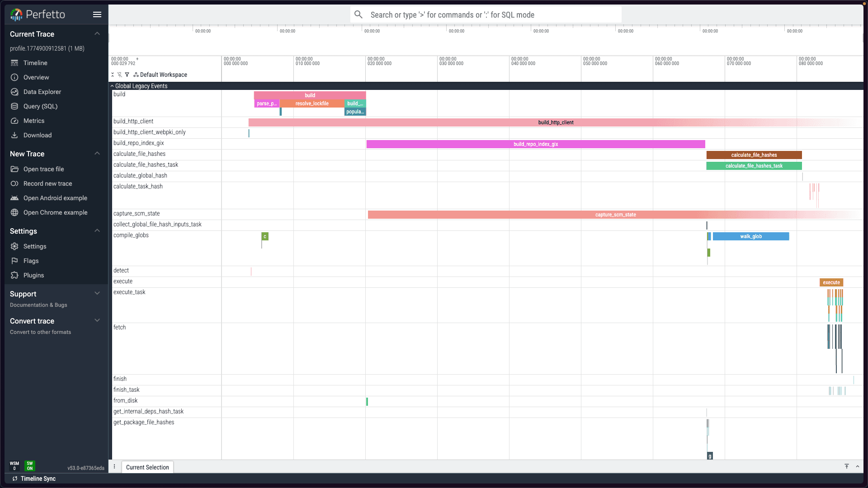Open the Default Workspace dropdown

point(160,75)
